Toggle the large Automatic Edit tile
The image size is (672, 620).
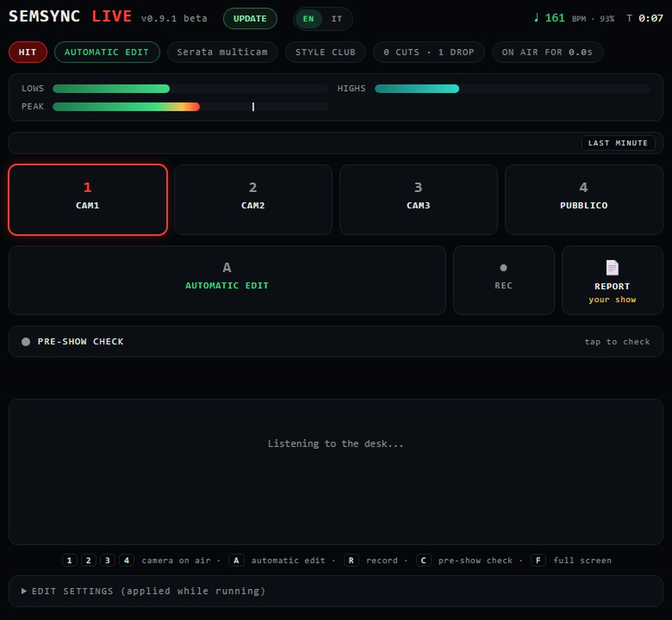pyautogui.click(x=227, y=280)
